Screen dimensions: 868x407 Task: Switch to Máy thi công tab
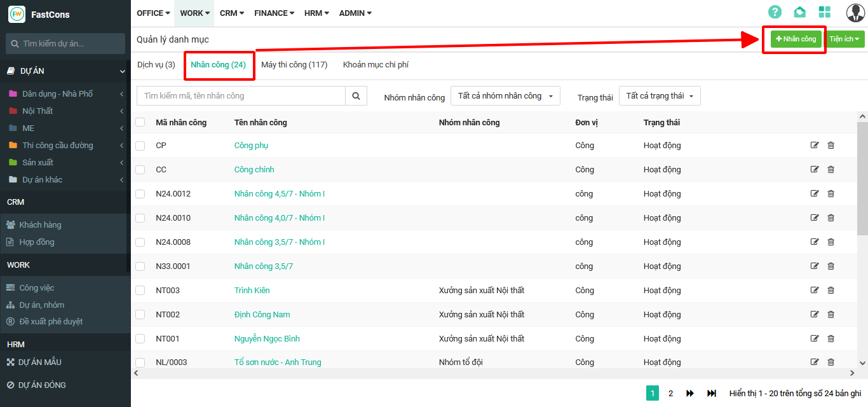tap(294, 65)
